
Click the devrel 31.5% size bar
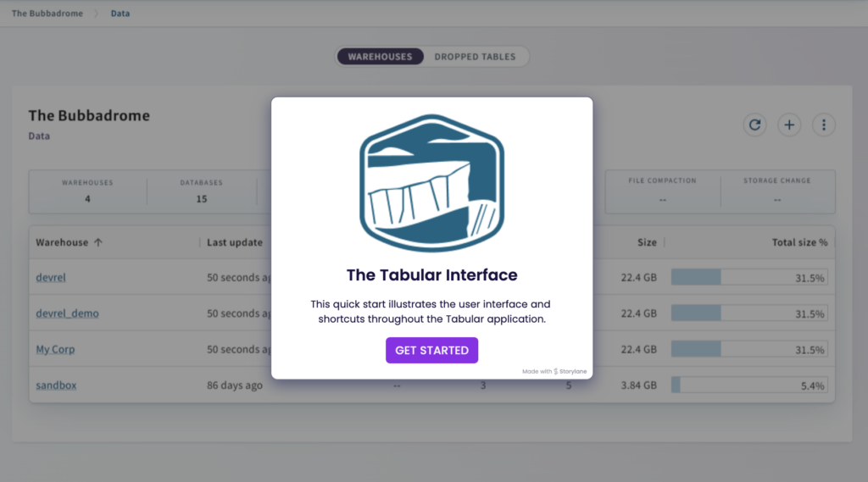749,277
